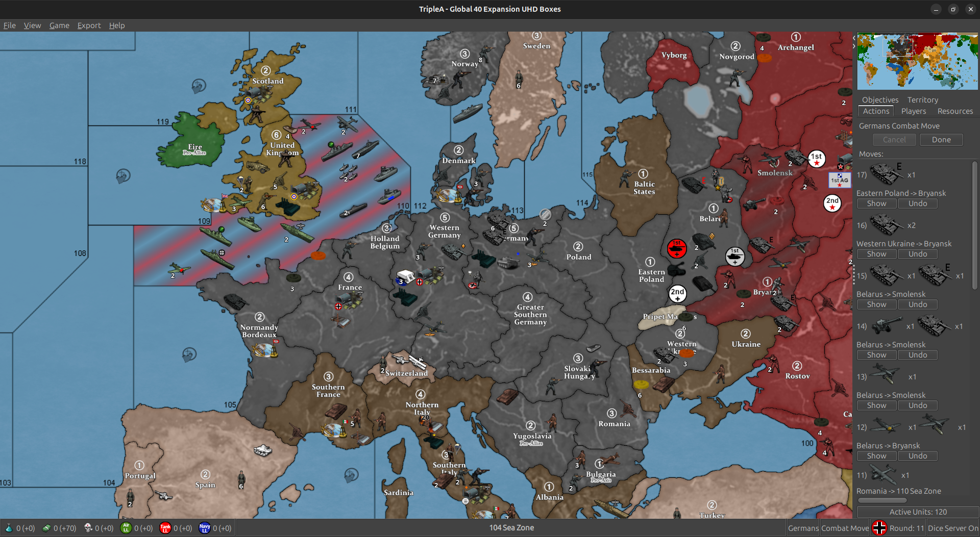Collapse the side panel with the left chevron
The image size is (980, 537).
[853, 37]
